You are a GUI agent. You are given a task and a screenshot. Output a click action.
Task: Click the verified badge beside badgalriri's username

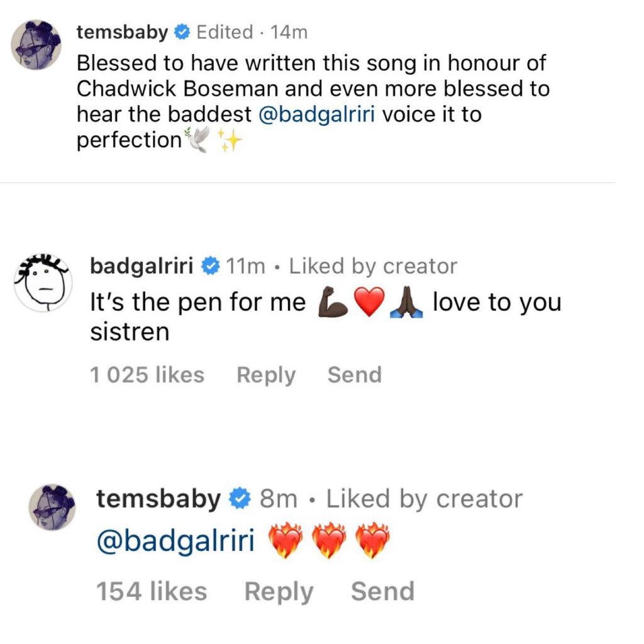click(209, 267)
